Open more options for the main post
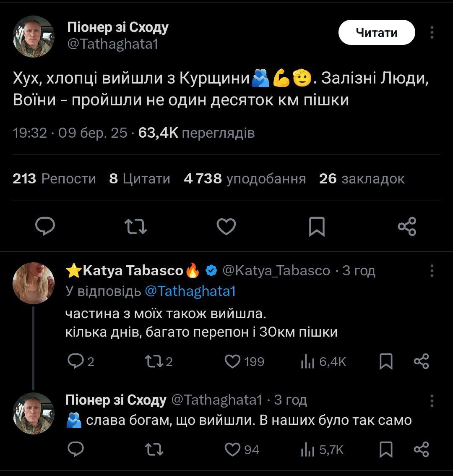 [432, 32]
